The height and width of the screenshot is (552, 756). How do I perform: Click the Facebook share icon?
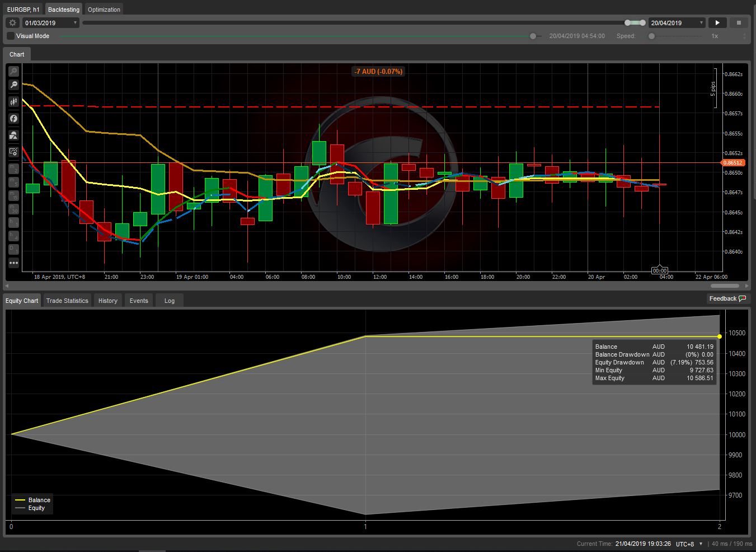coord(13,119)
